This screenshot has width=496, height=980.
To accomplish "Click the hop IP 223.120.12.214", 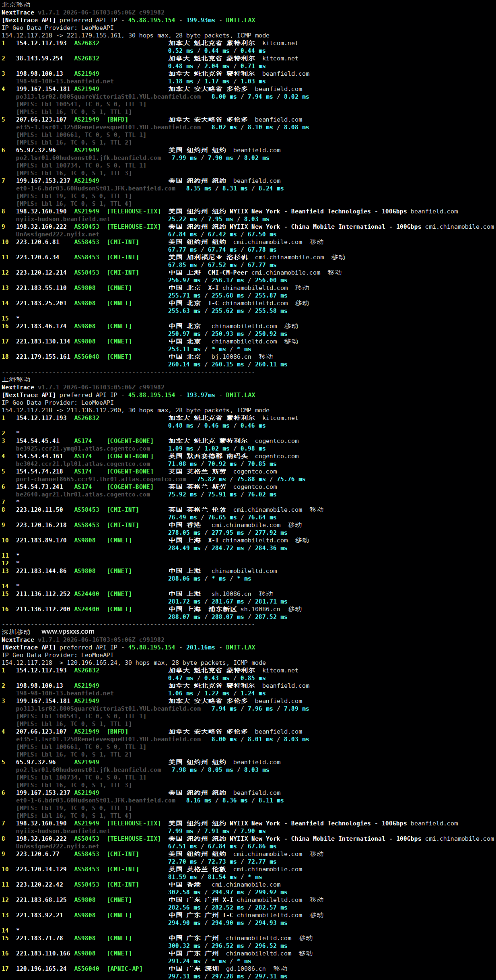I will point(41,273).
